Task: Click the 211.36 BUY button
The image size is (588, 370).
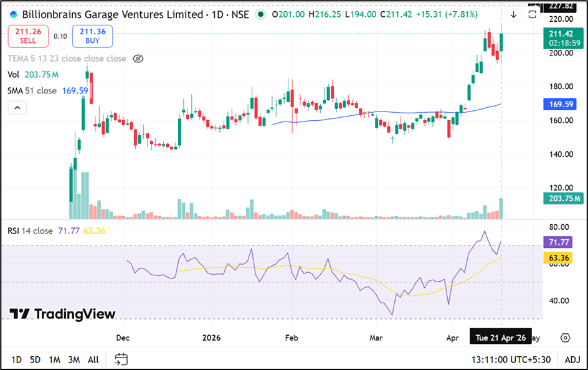Action: pyautogui.click(x=92, y=36)
